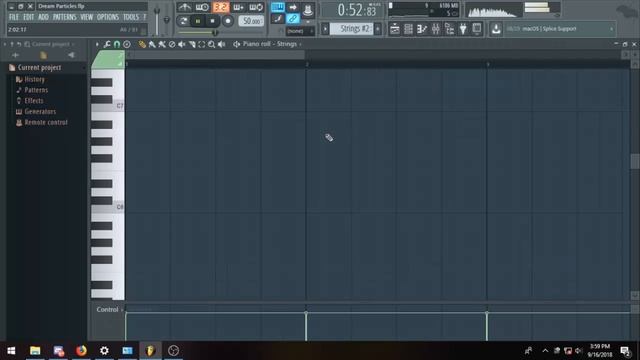640x360 pixels.
Task: Select the Paint brush tool in piano roll
Action: click(x=152, y=44)
